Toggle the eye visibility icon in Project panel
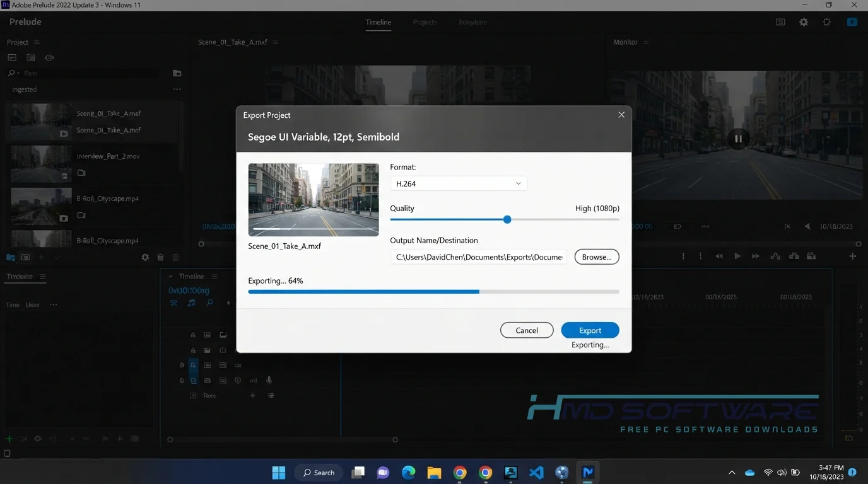This screenshot has height=484, width=868. 49,58
